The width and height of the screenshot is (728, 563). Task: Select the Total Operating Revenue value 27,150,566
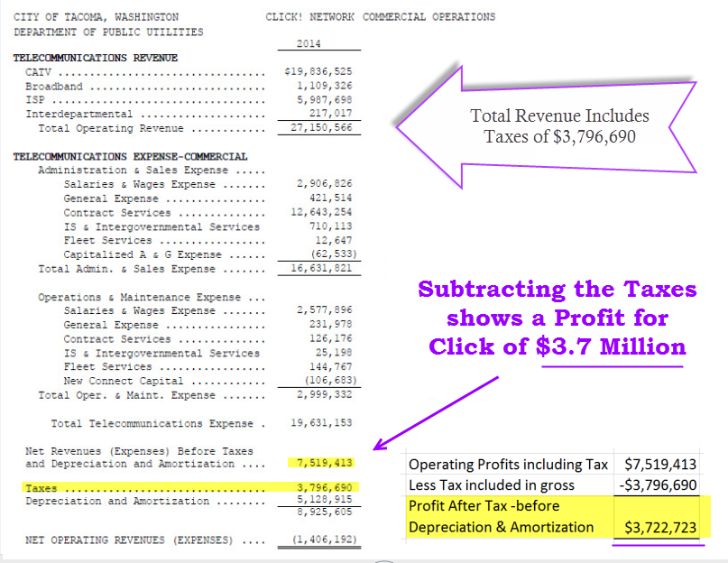click(321, 128)
